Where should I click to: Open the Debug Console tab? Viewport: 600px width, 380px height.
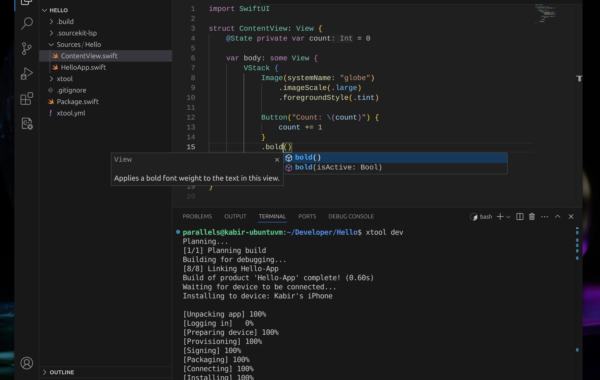[351, 217]
